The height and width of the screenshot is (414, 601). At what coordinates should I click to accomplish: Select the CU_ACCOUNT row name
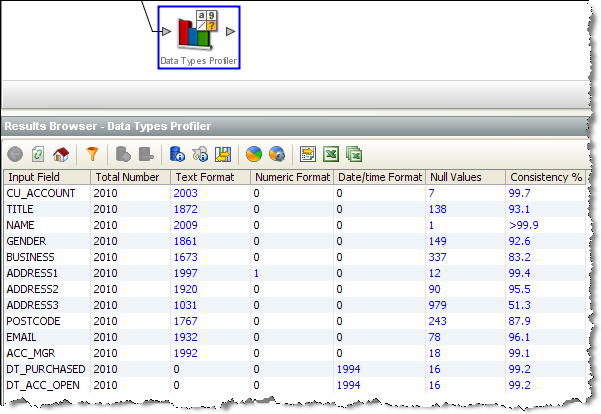click(x=41, y=193)
